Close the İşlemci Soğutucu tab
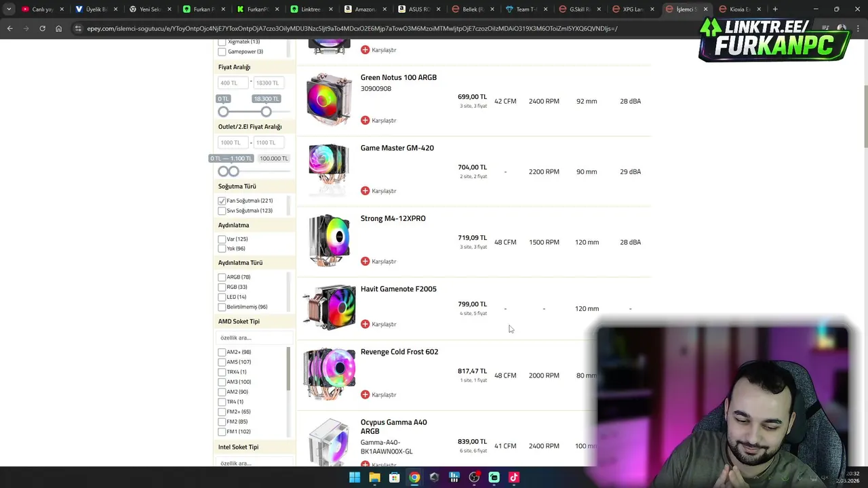The height and width of the screenshot is (488, 868). 705,9
